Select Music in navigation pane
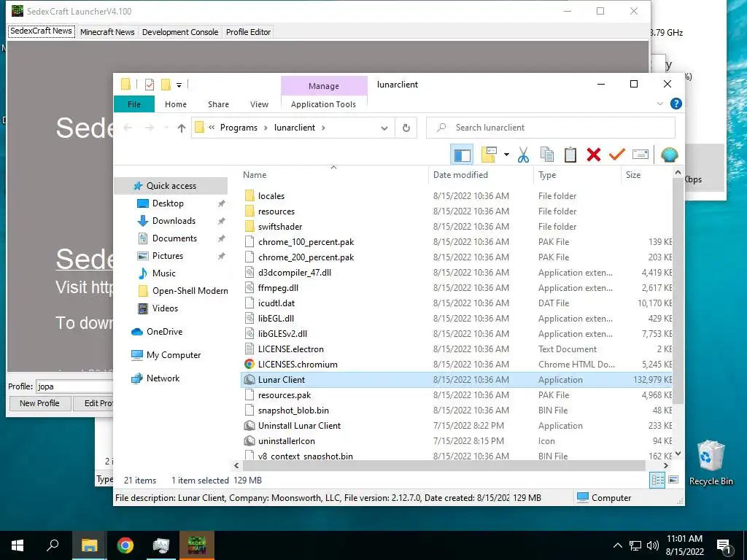The image size is (747, 560). pos(164,273)
